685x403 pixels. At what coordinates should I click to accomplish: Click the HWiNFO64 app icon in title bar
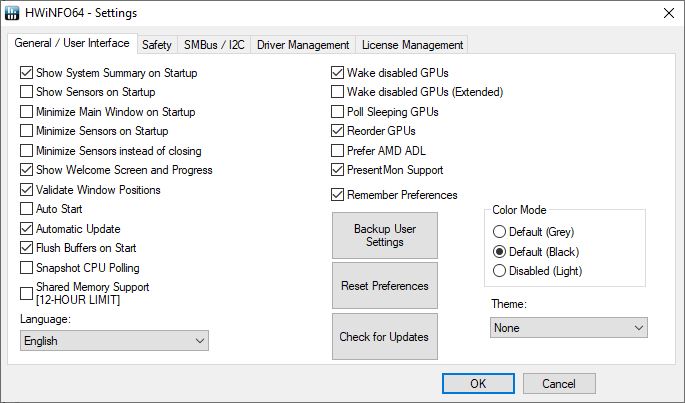pyautogui.click(x=12, y=13)
